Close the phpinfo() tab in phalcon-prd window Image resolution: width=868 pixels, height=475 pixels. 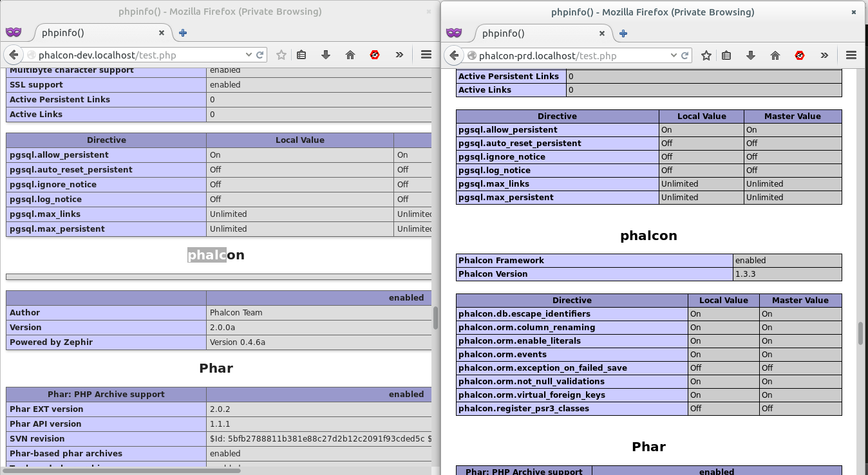point(603,33)
